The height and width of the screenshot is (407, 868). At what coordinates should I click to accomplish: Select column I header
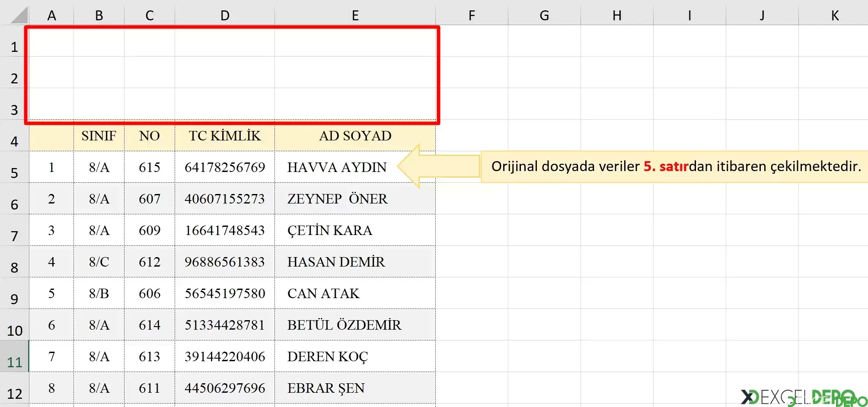pos(689,15)
